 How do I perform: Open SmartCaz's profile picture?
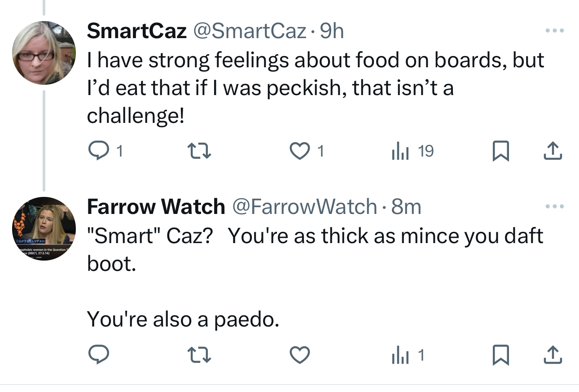[44, 53]
